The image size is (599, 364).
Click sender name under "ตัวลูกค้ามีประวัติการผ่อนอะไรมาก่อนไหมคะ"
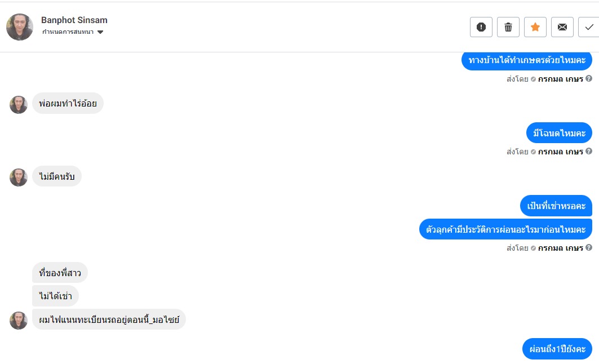coord(560,248)
